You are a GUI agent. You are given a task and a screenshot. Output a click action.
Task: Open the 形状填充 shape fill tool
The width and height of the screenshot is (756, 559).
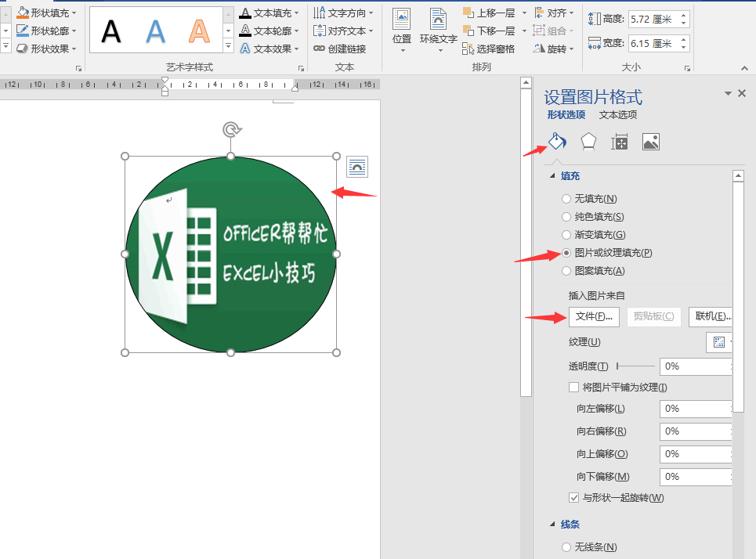[x=46, y=13]
